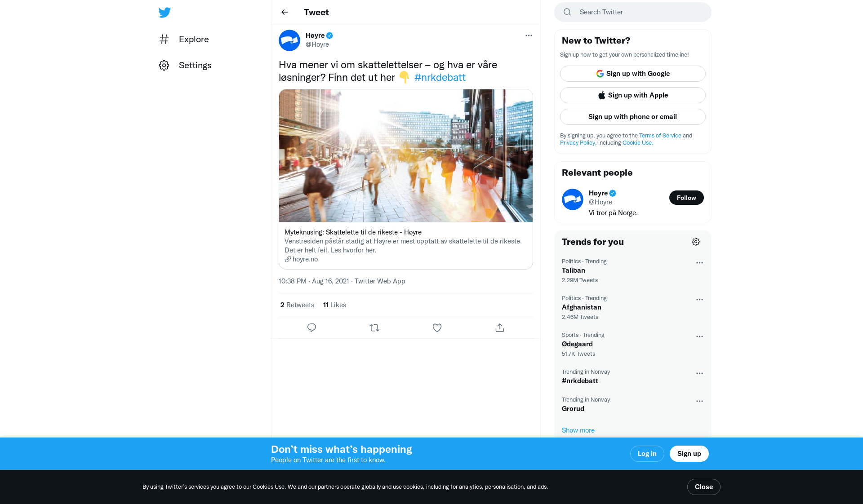Like the tweet with heart icon

tap(437, 328)
